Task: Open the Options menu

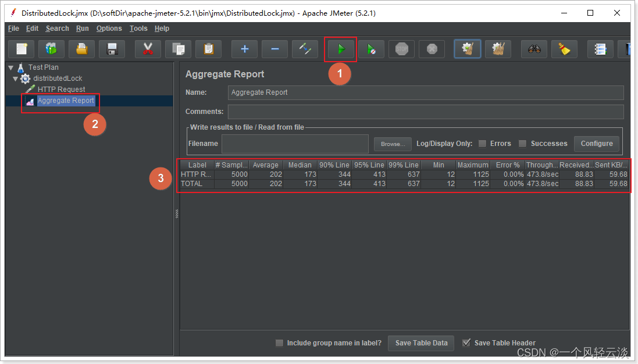Action: (x=109, y=28)
